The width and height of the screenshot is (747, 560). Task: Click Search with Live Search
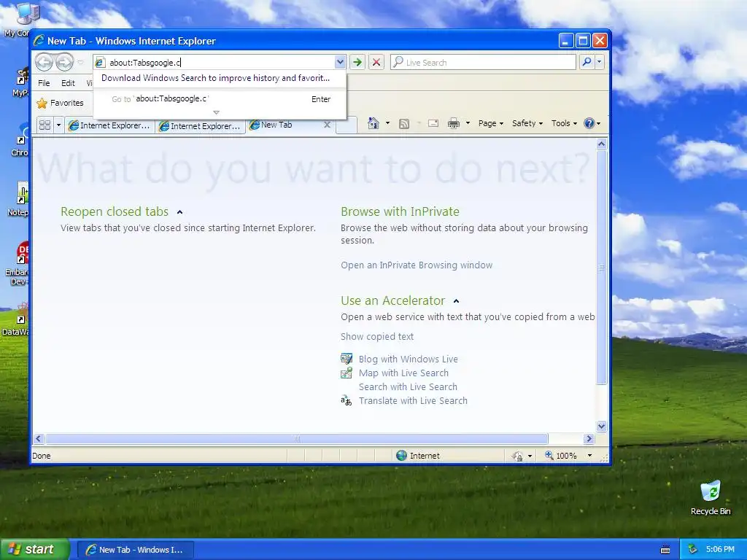[x=408, y=386]
